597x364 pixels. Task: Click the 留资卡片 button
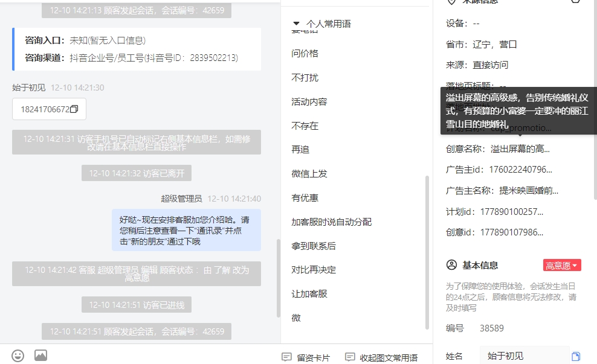click(x=306, y=357)
